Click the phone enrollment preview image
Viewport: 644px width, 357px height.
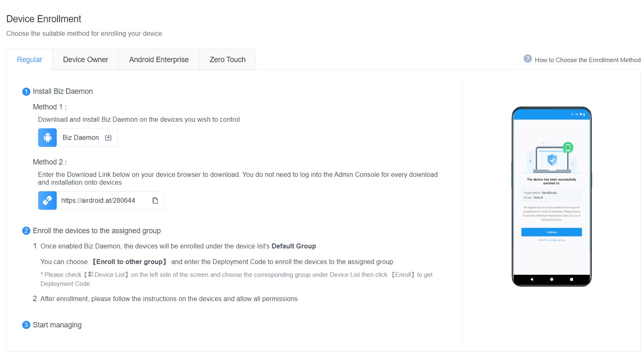552,197
